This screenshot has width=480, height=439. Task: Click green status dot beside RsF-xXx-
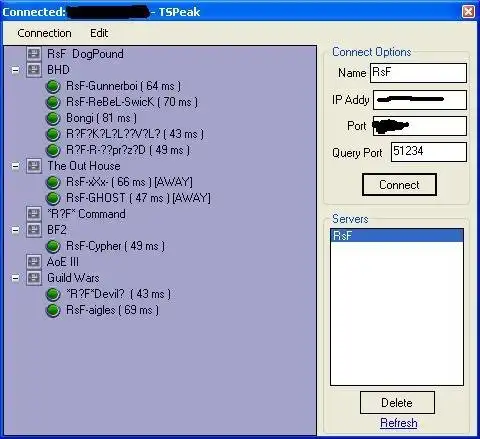click(53, 182)
